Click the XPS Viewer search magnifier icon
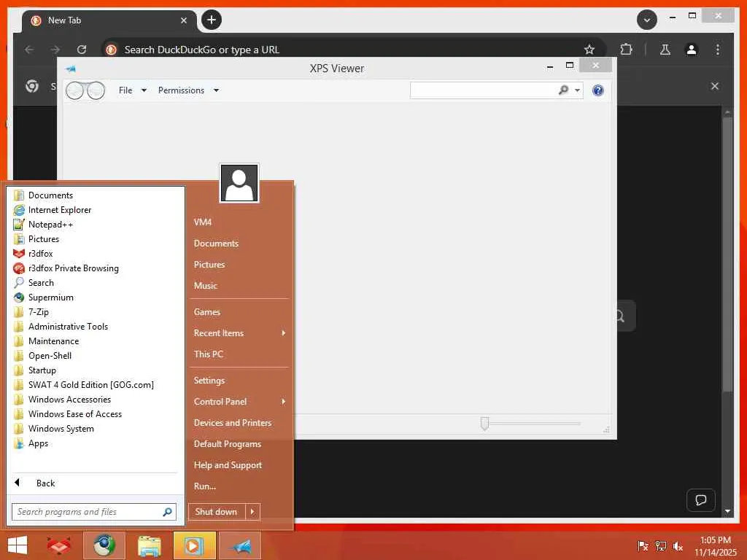747x560 pixels. tap(564, 90)
